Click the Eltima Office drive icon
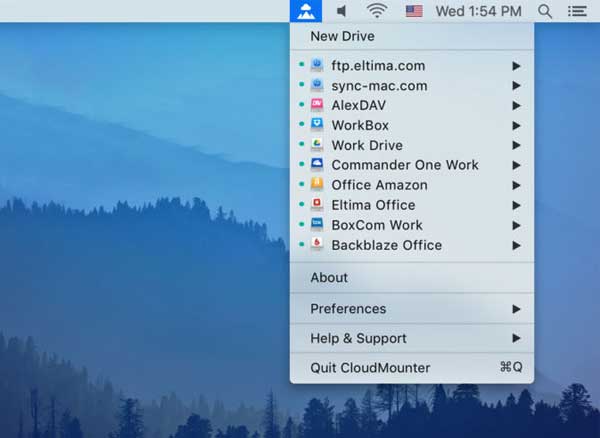600x438 pixels. click(317, 204)
